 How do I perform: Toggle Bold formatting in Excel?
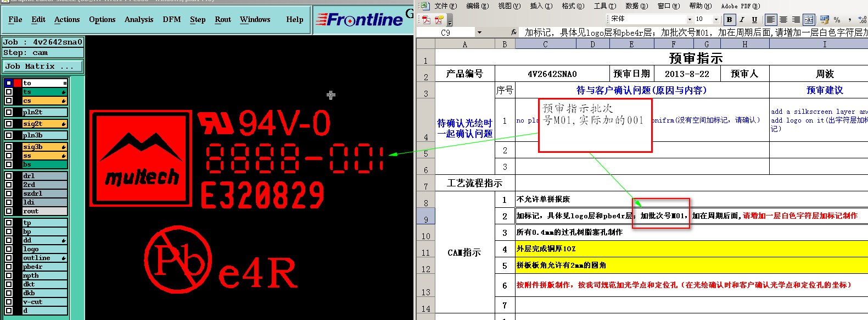coord(729,20)
